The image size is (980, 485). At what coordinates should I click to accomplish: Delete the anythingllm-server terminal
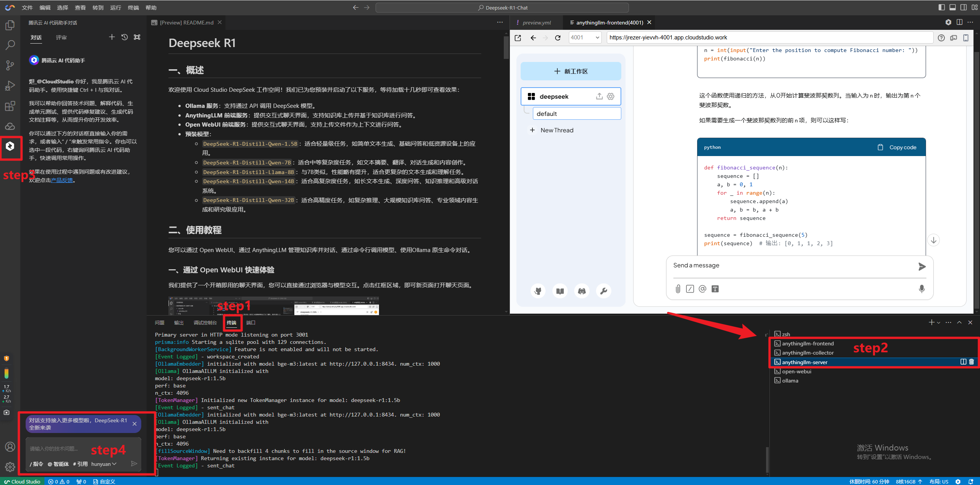click(x=972, y=362)
